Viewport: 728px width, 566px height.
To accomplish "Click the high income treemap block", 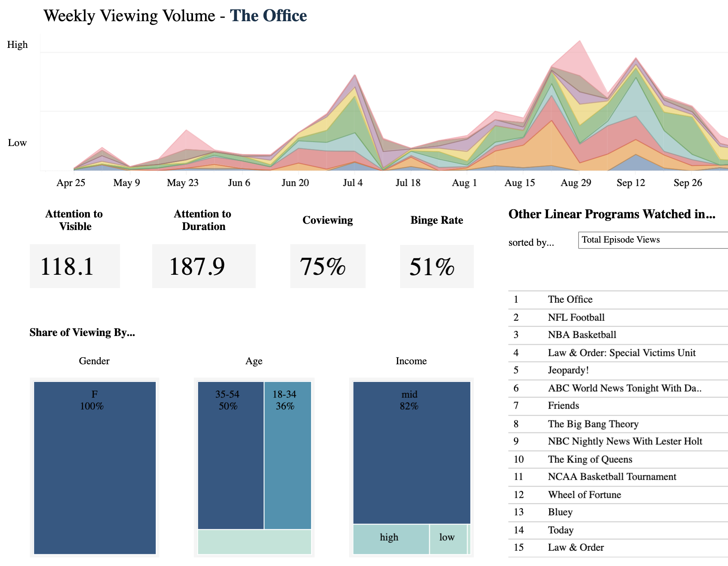I will [391, 539].
